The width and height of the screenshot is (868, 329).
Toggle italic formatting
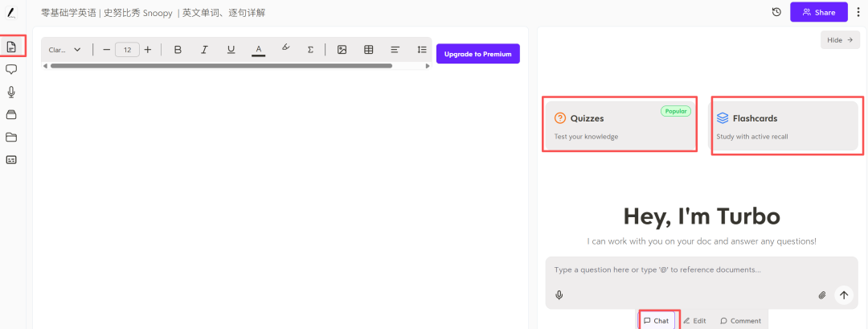[x=204, y=50]
